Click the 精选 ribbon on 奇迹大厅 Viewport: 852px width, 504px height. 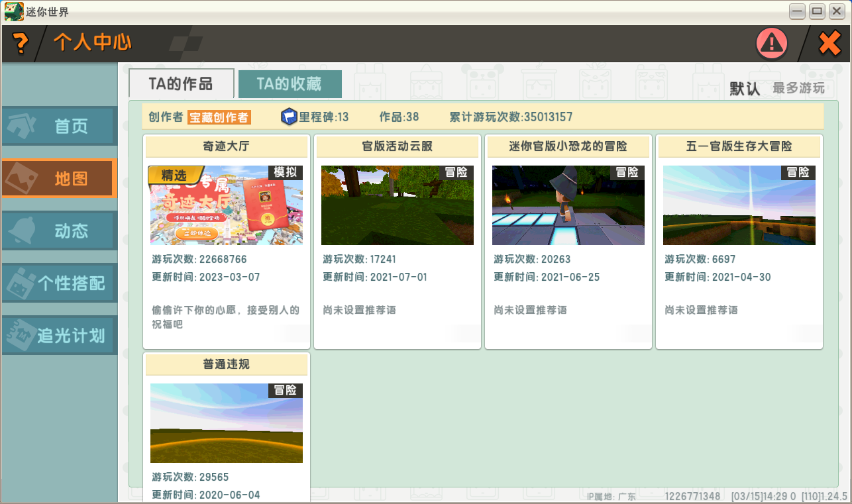point(174,175)
